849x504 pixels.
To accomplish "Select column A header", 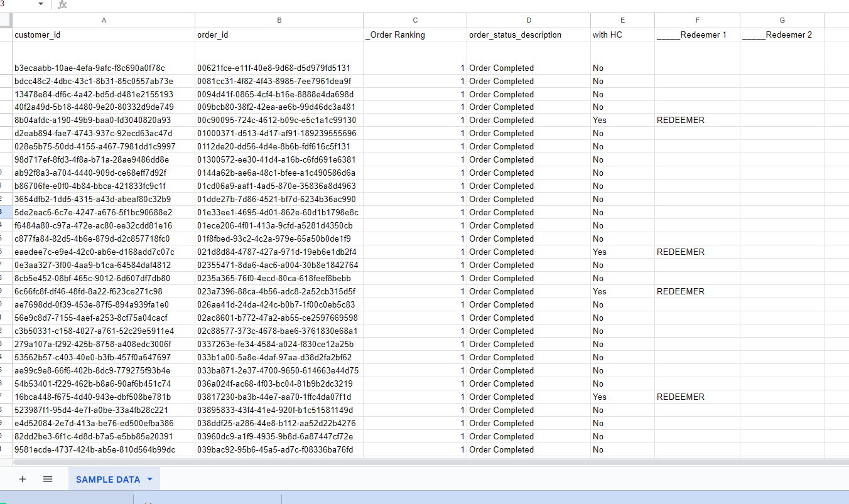I will [104, 20].
